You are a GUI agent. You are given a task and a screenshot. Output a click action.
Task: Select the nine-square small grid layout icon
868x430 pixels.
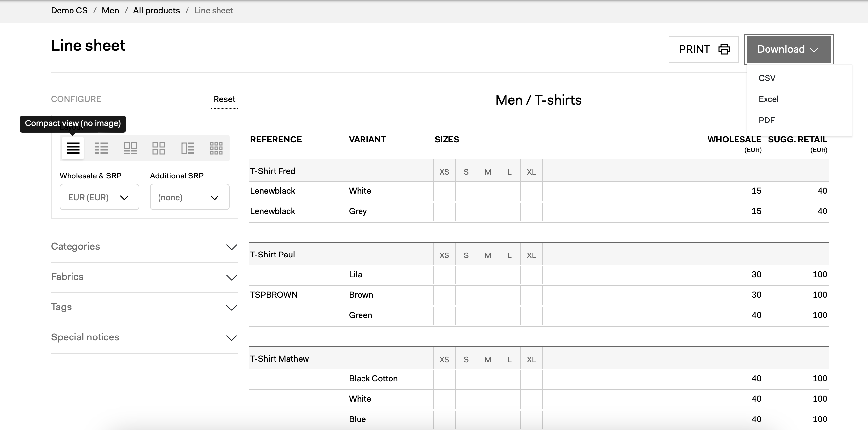click(x=216, y=148)
